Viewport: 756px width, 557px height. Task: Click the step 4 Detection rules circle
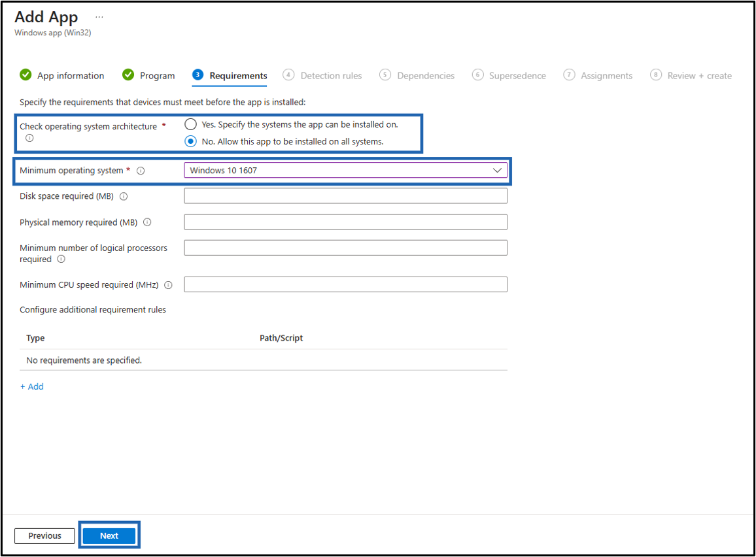(288, 75)
